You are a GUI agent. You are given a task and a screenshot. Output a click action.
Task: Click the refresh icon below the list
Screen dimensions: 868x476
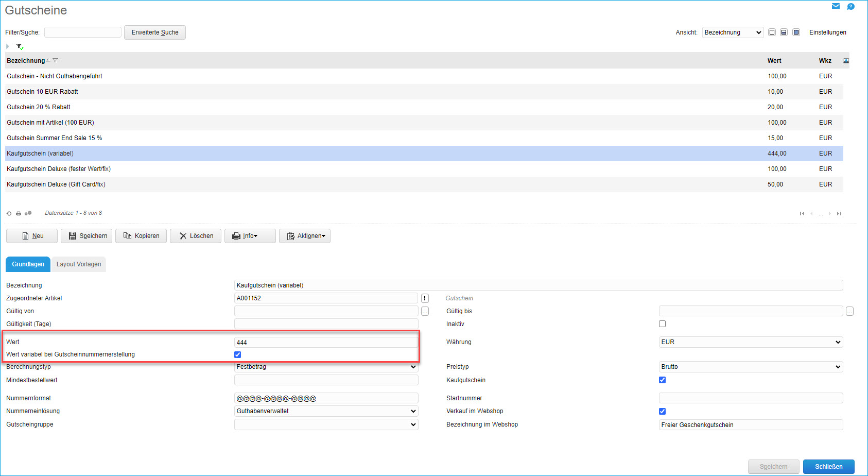9,213
